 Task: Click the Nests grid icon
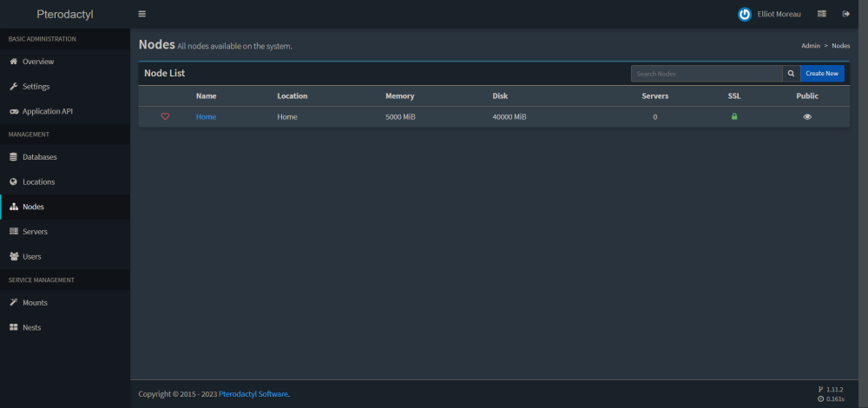point(14,327)
